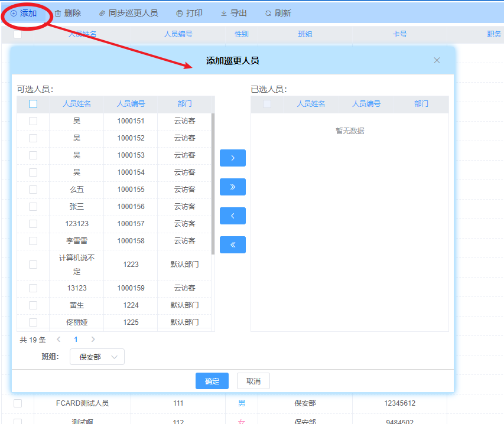Screen dimensions: 504x424
Task: Click the 取消 cancel button
Action: 253,381
